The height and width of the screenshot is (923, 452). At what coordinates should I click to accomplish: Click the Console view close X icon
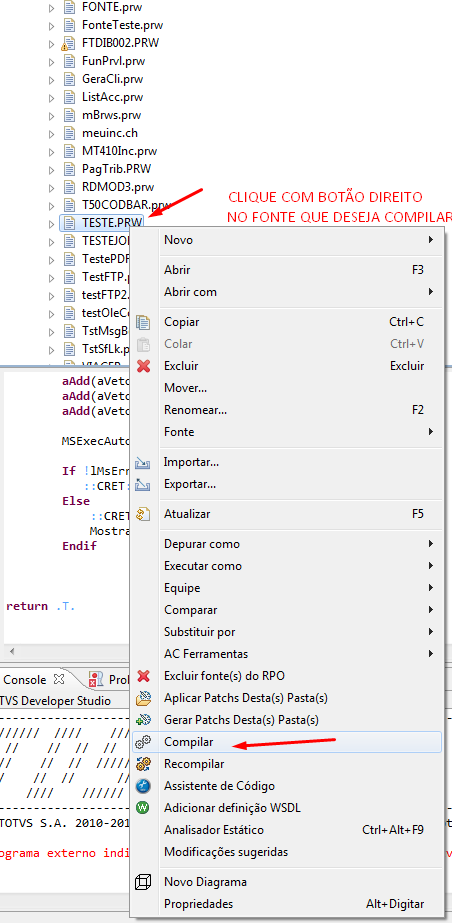point(58,679)
